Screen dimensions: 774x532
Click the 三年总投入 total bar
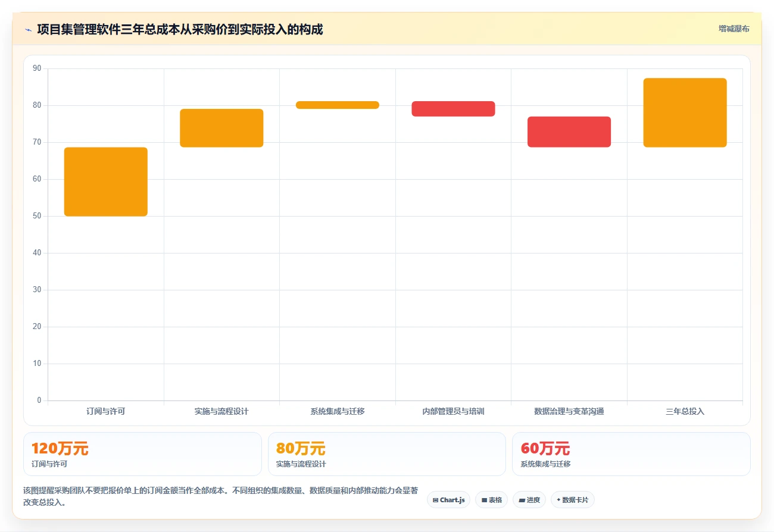coord(685,112)
